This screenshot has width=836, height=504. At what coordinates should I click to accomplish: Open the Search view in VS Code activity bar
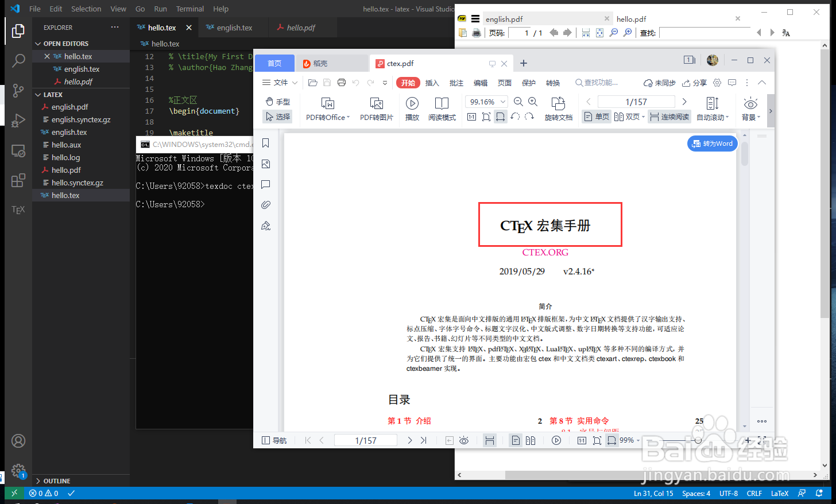18,60
